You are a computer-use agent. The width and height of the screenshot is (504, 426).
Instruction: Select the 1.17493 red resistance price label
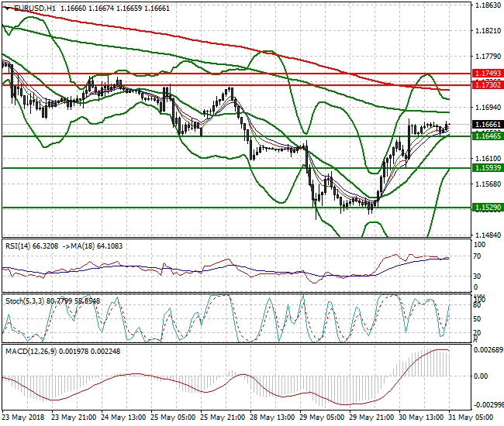click(488, 73)
